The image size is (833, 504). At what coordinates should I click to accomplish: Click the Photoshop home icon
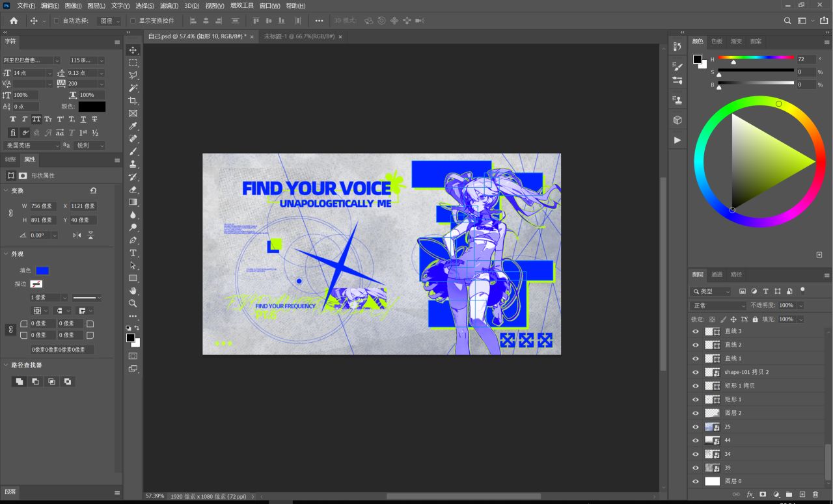pyautogui.click(x=14, y=21)
